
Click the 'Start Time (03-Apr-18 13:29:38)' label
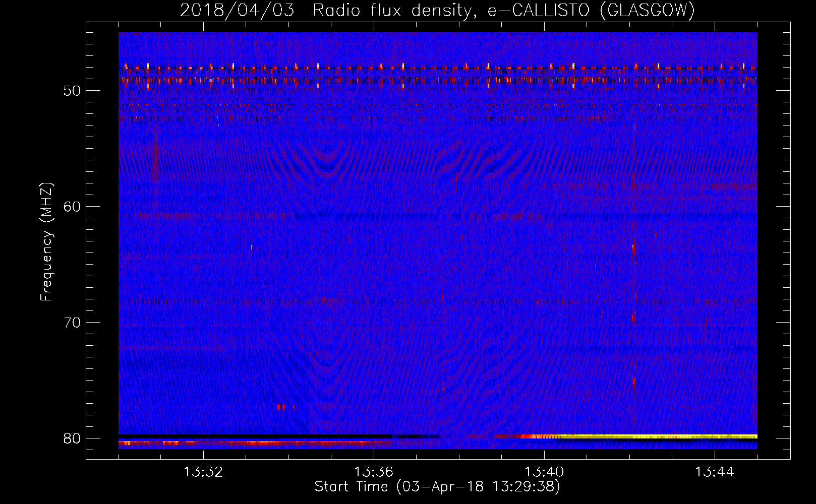[437, 487]
